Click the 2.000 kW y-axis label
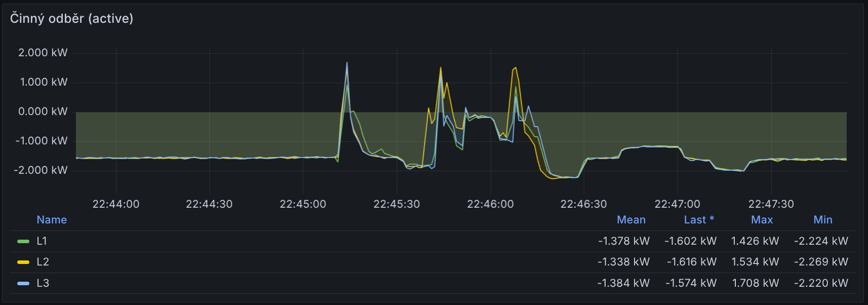The width and height of the screenshot is (868, 305). click(x=43, y=53)
